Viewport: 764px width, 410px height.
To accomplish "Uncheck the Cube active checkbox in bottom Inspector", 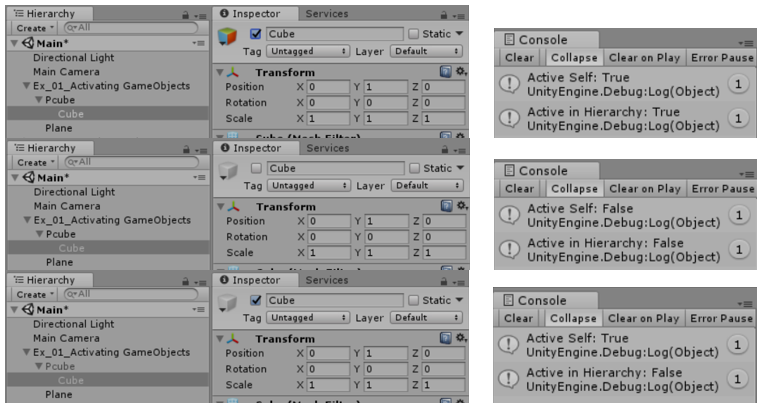I will [255, 300].
